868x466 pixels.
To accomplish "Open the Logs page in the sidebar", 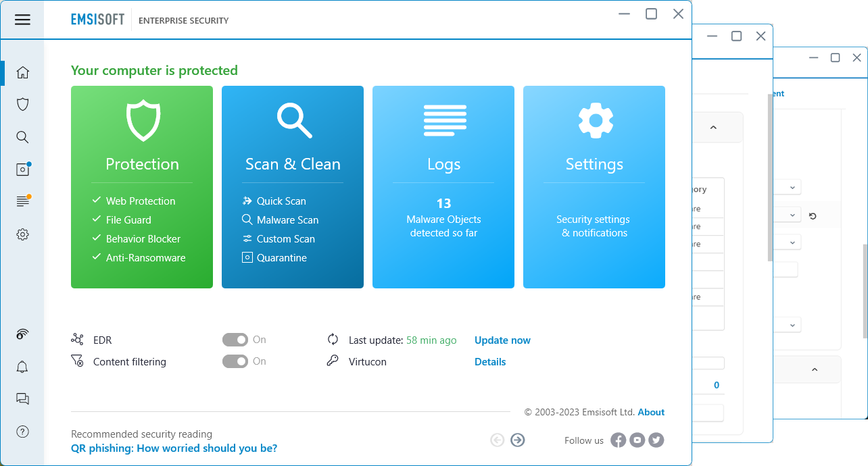I will point(23,201).
